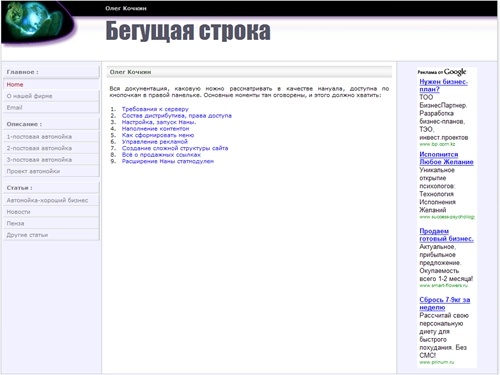
Task: Click ad URL www.prinum.ru
Action: 437,362
